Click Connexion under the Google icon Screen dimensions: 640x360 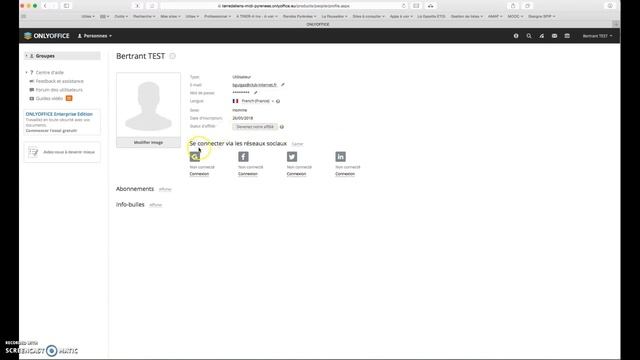[x=199, y=174]
